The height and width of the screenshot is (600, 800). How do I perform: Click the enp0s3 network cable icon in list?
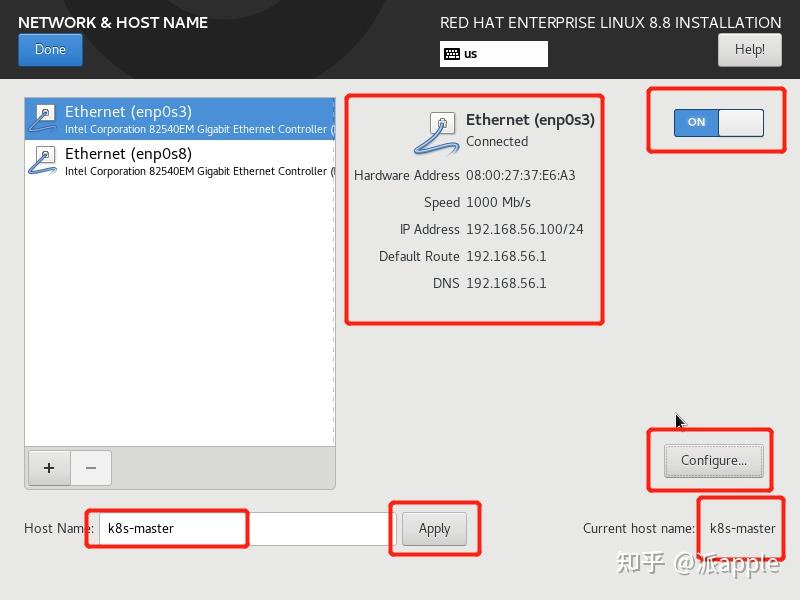43,119
